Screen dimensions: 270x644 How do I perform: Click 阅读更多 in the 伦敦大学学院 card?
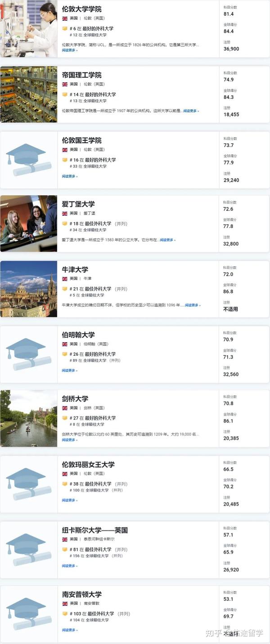[x=69, y=50]
